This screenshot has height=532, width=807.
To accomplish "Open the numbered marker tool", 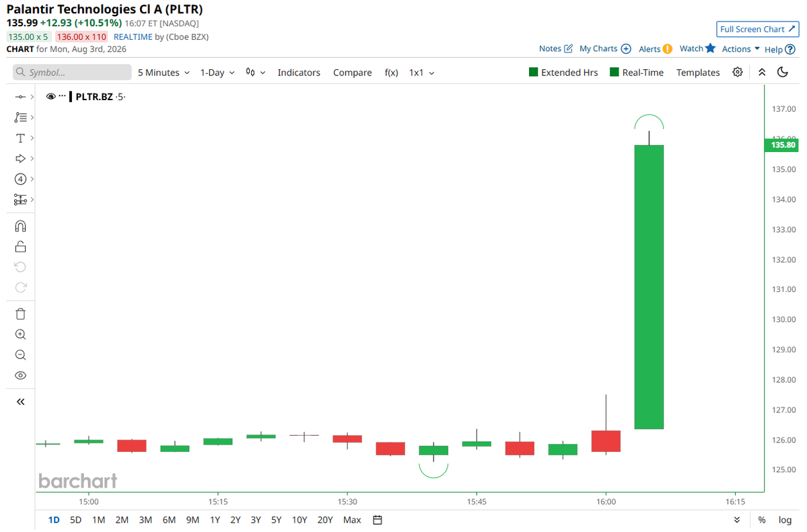I will pyautogui.click(x=20, y=179).
